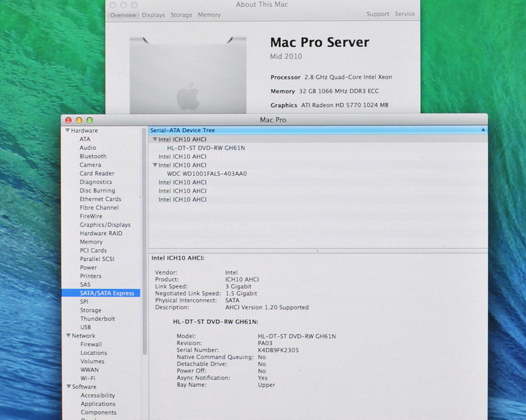The height and width of the screenshot is (420, 526).
Task: Collapse the Hardware section in sidebar
Action: tap(67, 130)
